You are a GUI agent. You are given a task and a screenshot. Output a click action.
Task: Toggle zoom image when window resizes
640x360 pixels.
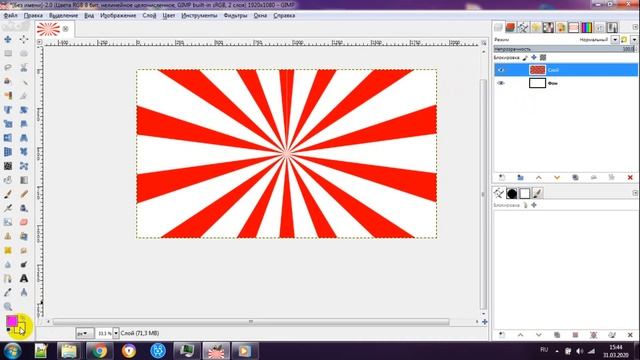pos(484,42)
